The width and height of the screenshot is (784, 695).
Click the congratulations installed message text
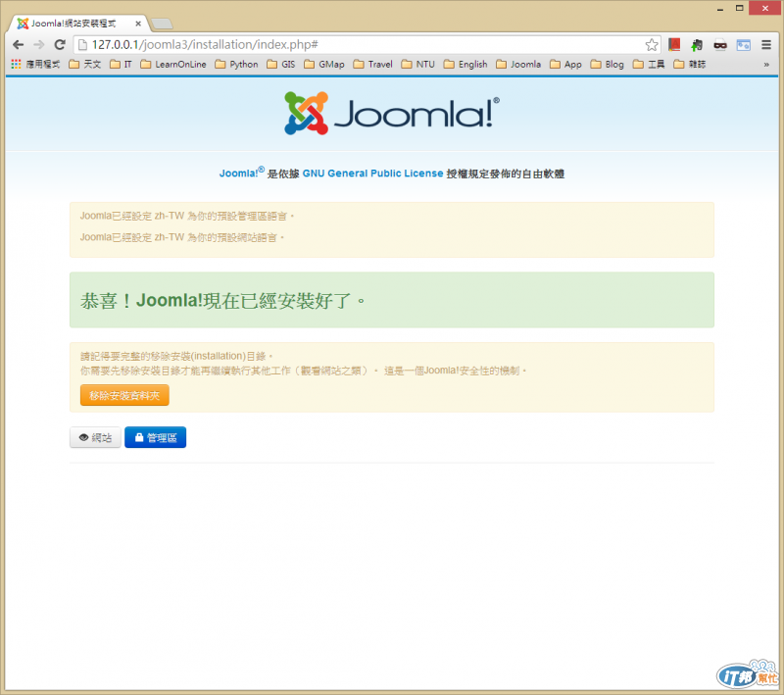pyautogui.click(x=223, y=301)
